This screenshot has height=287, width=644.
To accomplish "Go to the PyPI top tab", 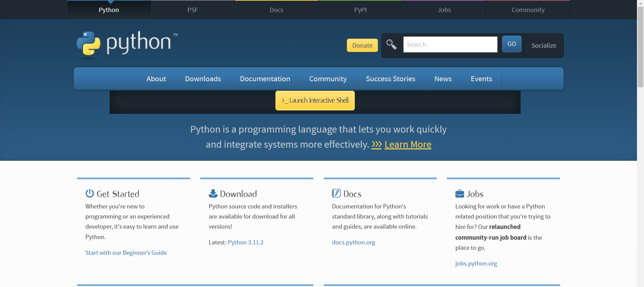I will (361, 10).
